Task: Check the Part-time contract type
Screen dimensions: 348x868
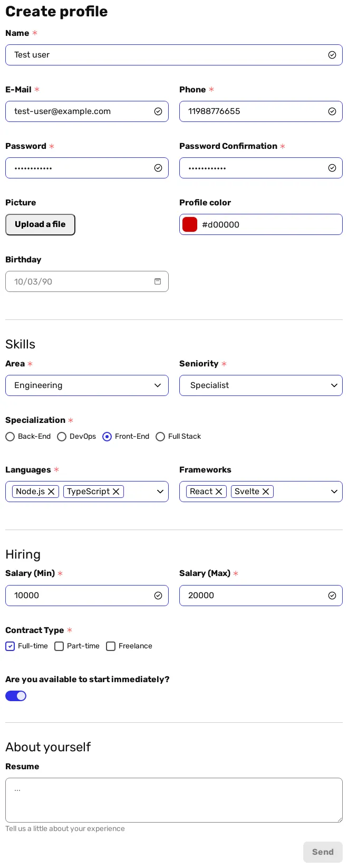Action: point(59,646)
